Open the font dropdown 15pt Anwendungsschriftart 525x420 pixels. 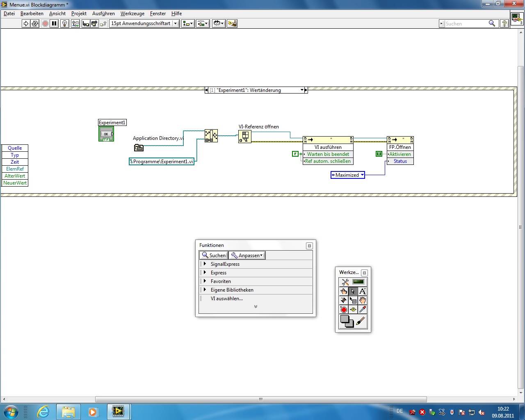(x=144, y=24)
